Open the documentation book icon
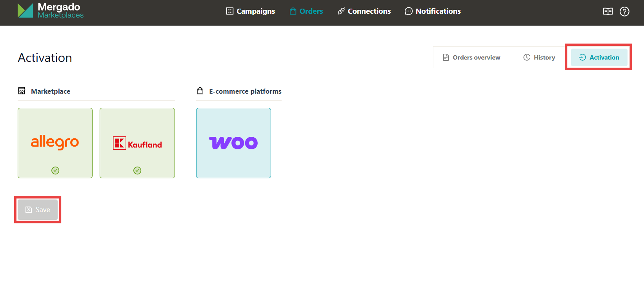Image resolution: width=644 pixels, height=301 pixels. 608,11
